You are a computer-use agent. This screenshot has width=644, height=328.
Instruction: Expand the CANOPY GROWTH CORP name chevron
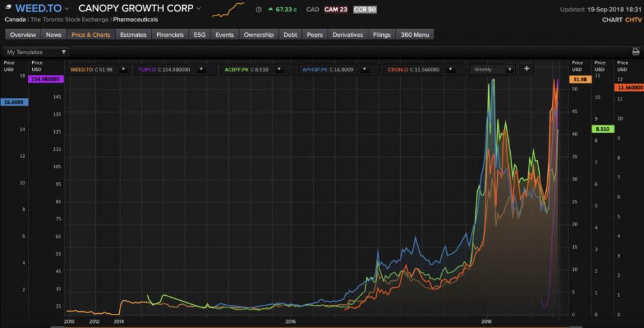[x=199, y=8]
